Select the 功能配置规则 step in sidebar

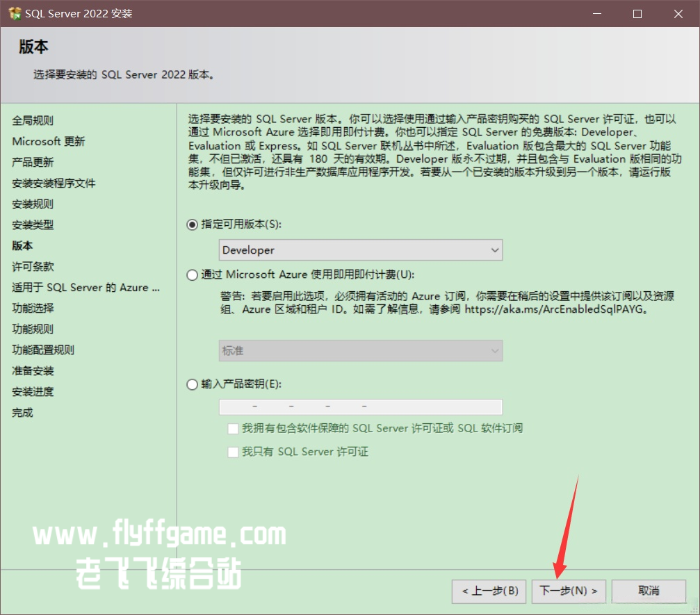pyautogui.click(x=43, y=350)
